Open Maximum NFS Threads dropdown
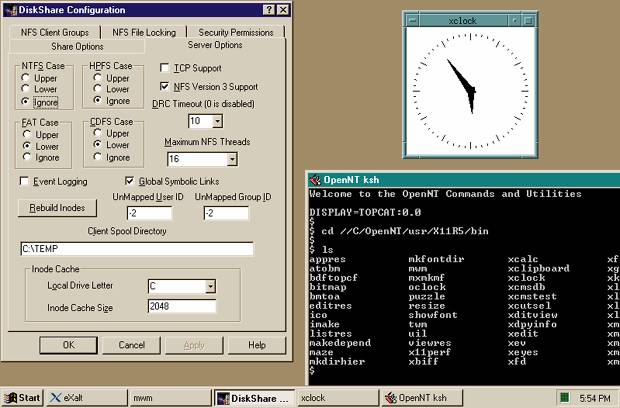This screenshot has height=408, width=620. click(232, 159)
